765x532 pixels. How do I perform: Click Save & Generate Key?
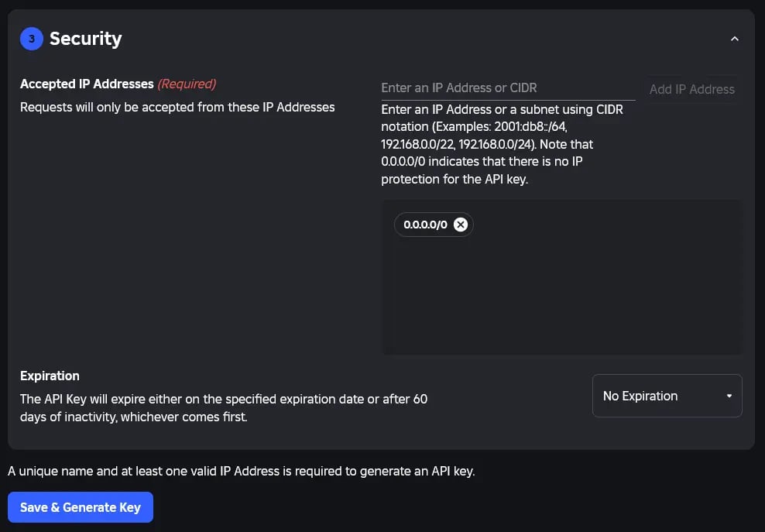click(x=81, y=507)
